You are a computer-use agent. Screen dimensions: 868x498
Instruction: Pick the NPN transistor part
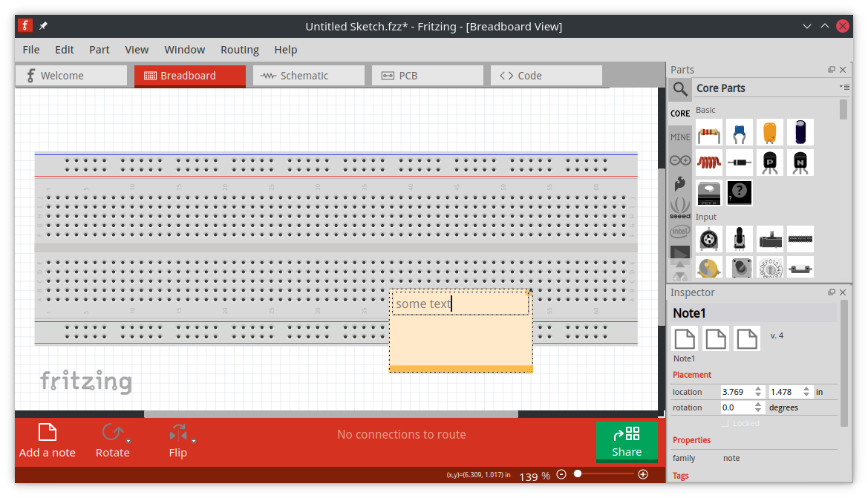click(x=800, y=163)
